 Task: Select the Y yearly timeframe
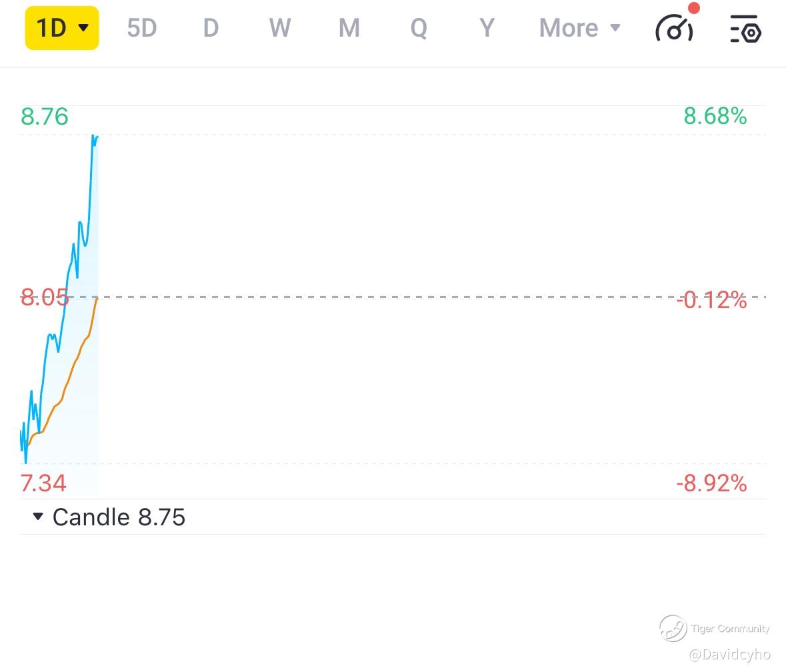[487, 28]
